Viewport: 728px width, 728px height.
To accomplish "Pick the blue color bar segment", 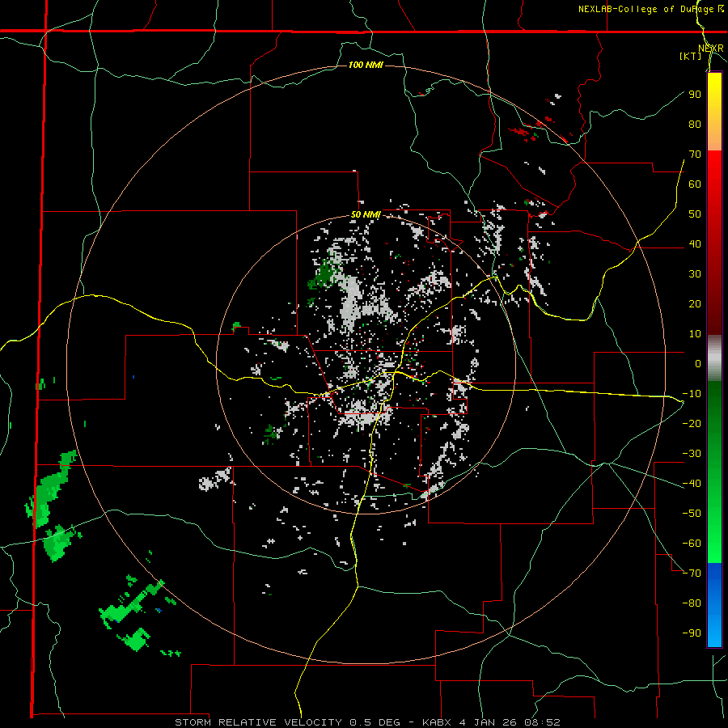I will (x=714, y=605).
